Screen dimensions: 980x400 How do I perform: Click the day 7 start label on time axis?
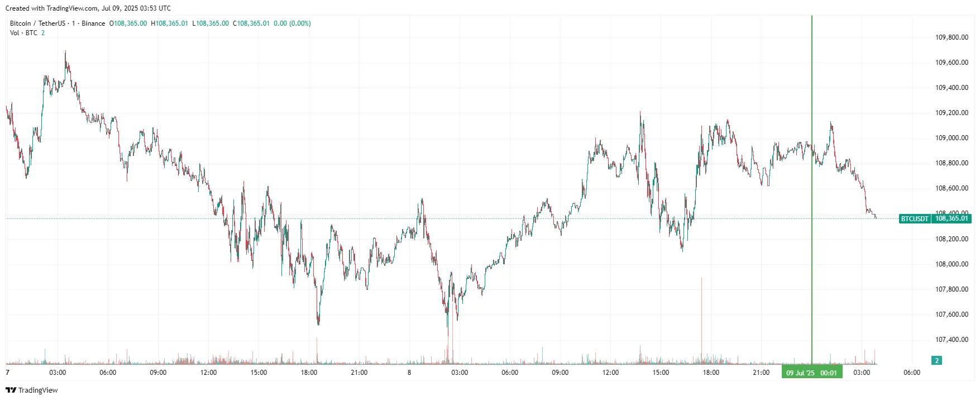pyautogui.click(x=7, y=373)
